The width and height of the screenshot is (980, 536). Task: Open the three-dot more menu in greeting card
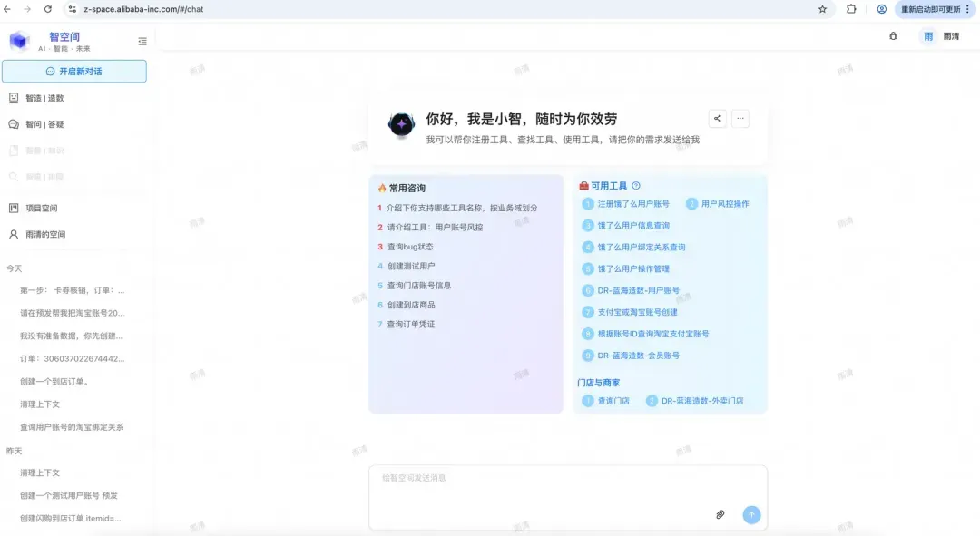coord(740,119)
